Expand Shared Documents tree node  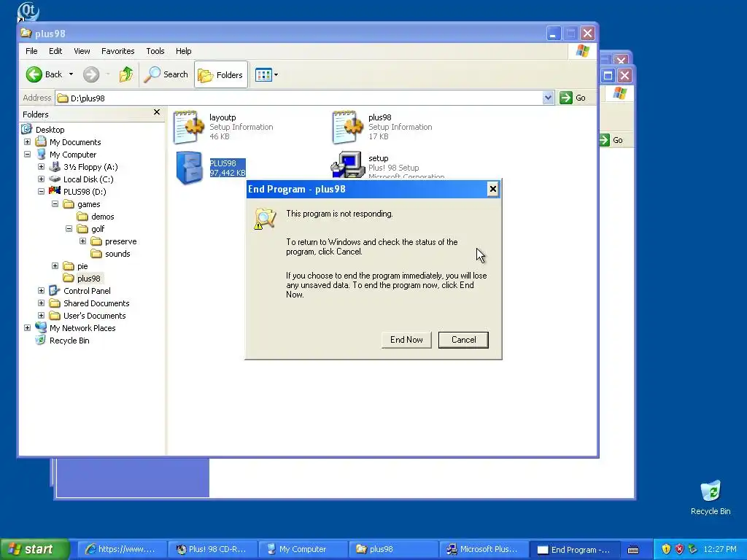coord(41,303)
